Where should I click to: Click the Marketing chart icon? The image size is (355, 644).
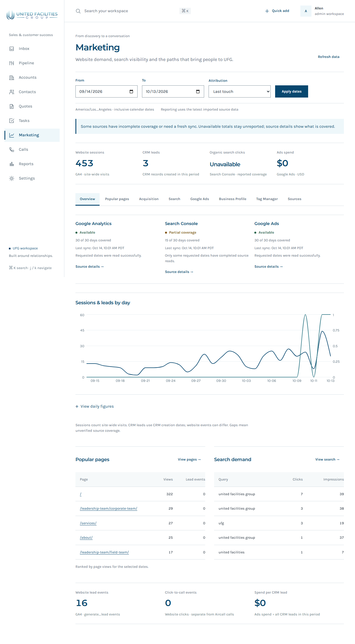tap(12, 135)
